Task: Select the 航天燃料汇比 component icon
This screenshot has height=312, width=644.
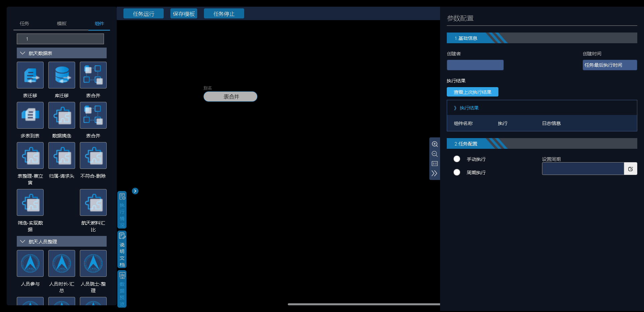Action: click(x=93, y=202)
